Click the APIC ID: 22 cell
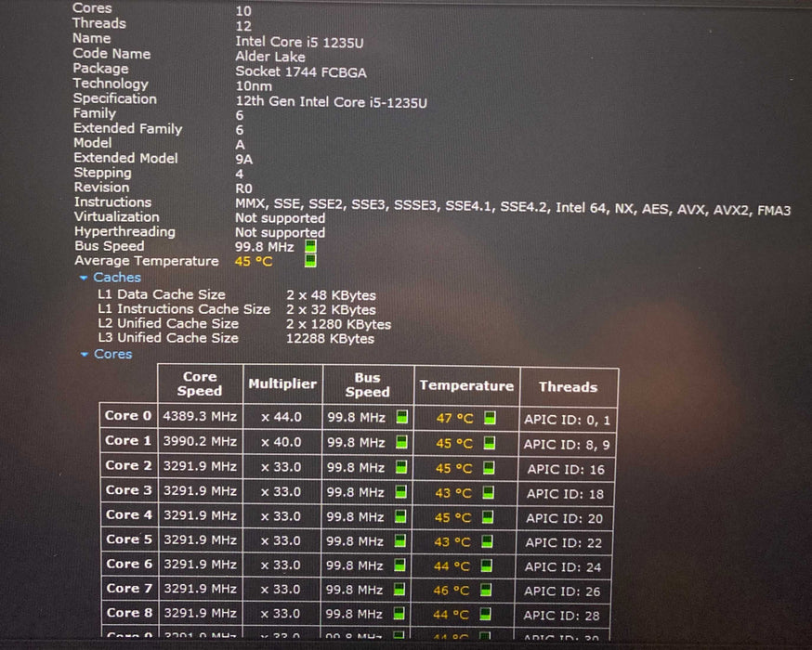Image resolution: width=812 pixels, height=650 pixels. (563, 543)
